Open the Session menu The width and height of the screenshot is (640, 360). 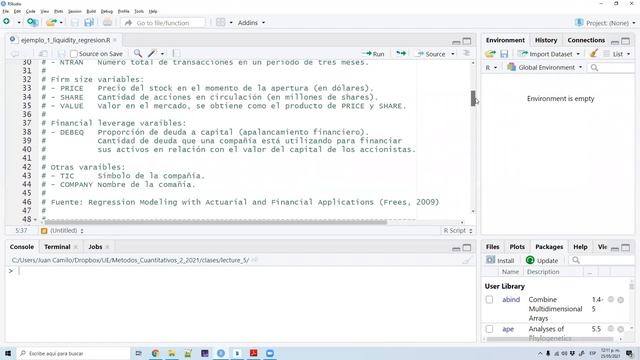tap(74, 11)
